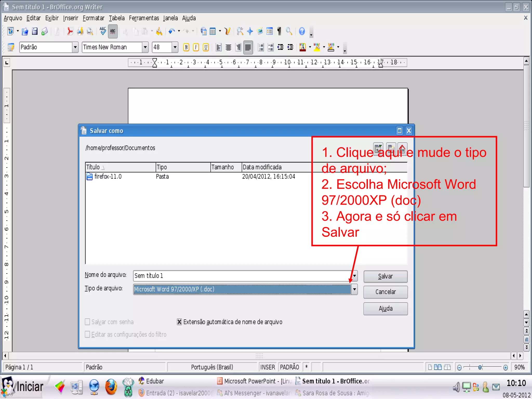The image size is (532, 399).
Task: Open the Ferramentas menu
Action: coord(144,18)
